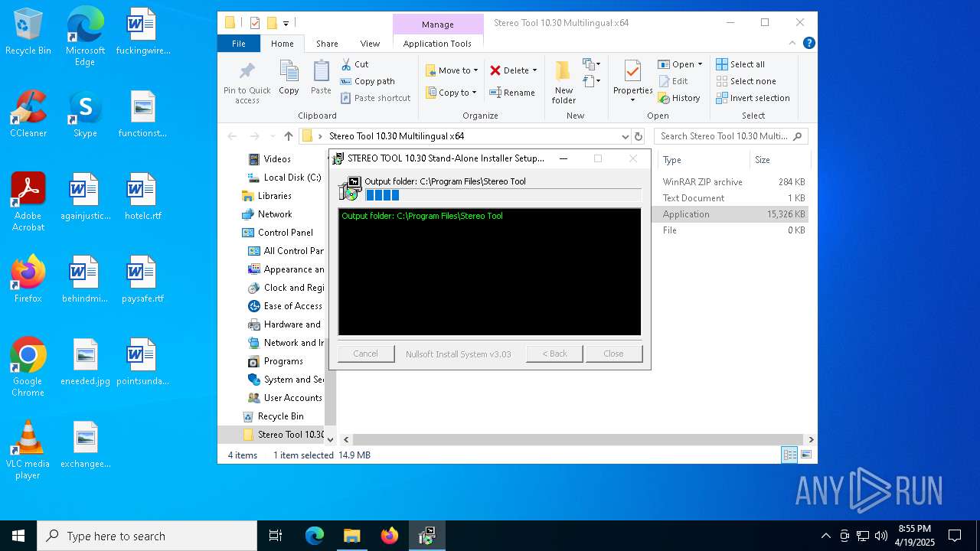This screenshot has width=980, height=551.
Task: Select paysafe.rtf desktop document
Action: pyautogui.click(x=142, y=280)
